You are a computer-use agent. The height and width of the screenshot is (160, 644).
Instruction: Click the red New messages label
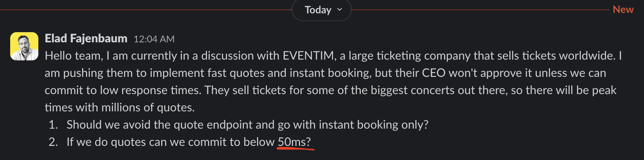[x=623, y=10]
